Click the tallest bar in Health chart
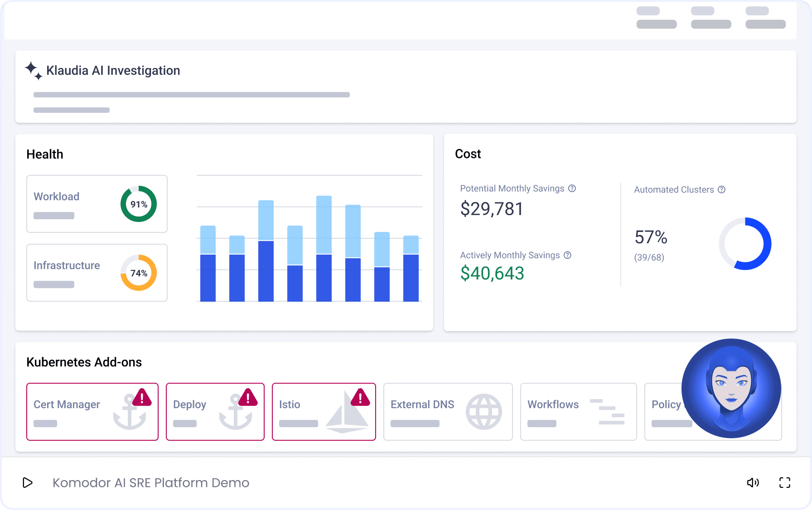The width and height of the screenshot is (812, 510). click(x=324, y=249)
